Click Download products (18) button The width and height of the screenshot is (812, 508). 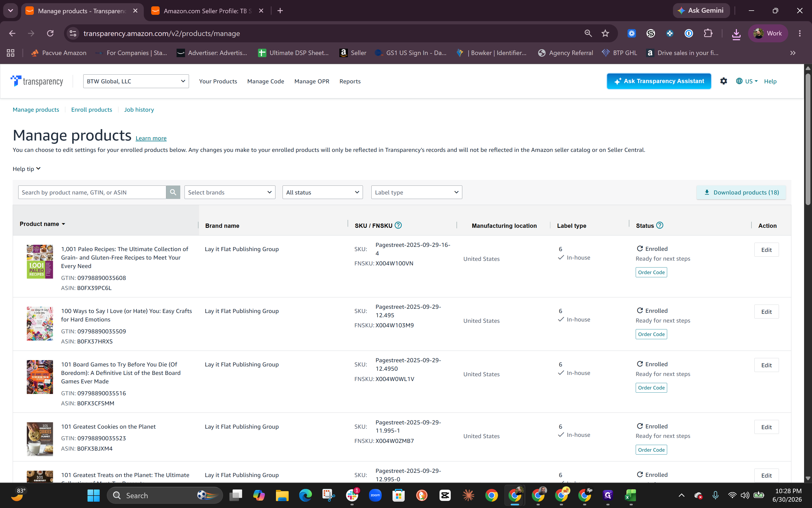[741, 192]
